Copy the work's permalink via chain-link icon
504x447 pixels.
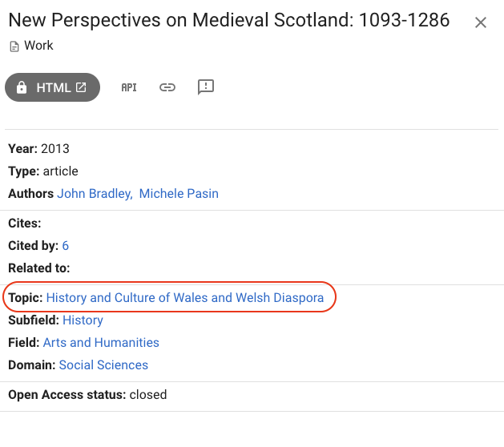pyautogui.click(x=167, y=87)
